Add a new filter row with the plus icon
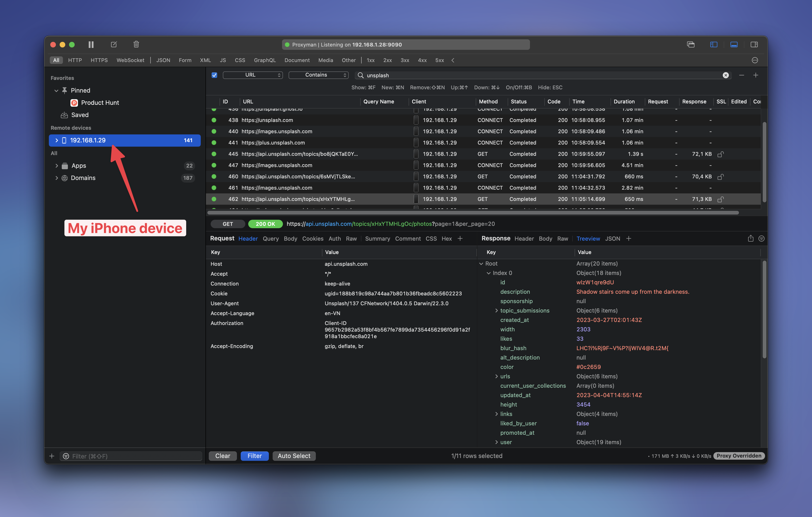This screenshot has width=812, height=517. [x=756, y=75]
